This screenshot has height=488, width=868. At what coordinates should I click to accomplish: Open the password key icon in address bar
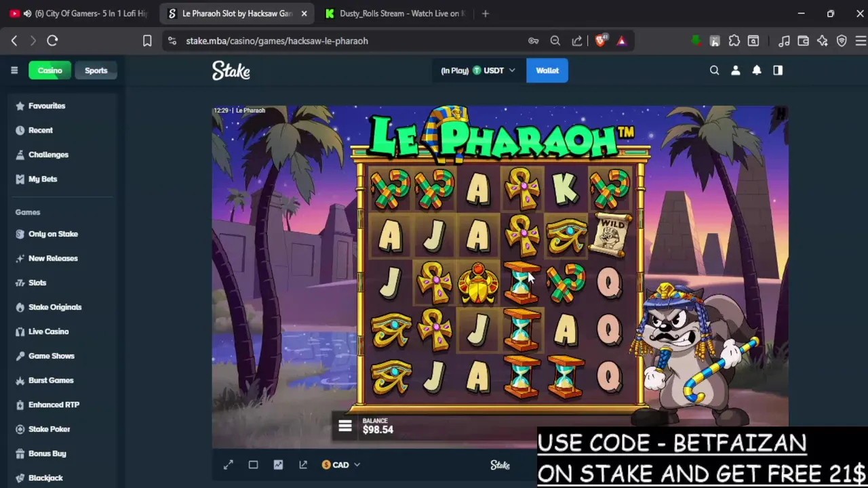point(534,41)
